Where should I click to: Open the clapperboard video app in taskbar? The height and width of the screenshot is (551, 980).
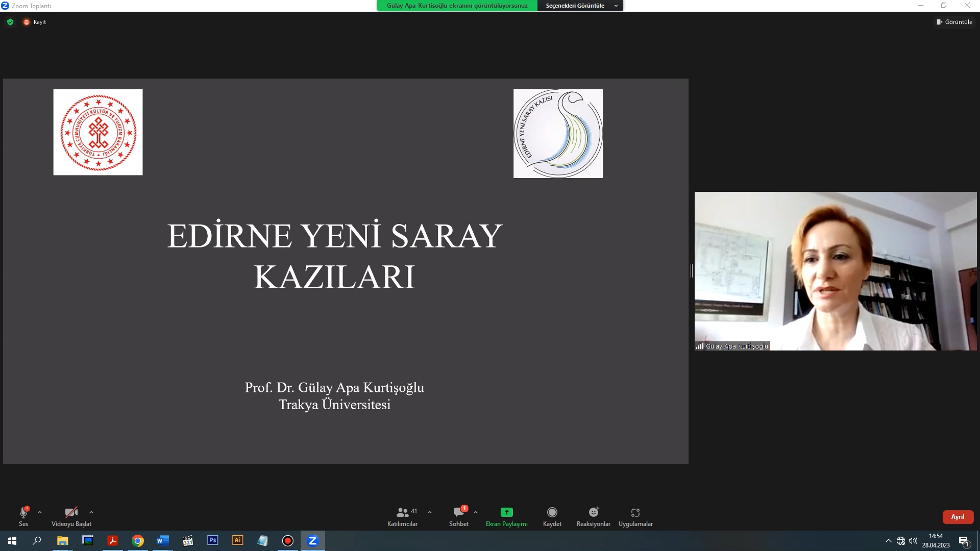coord(188,541)
